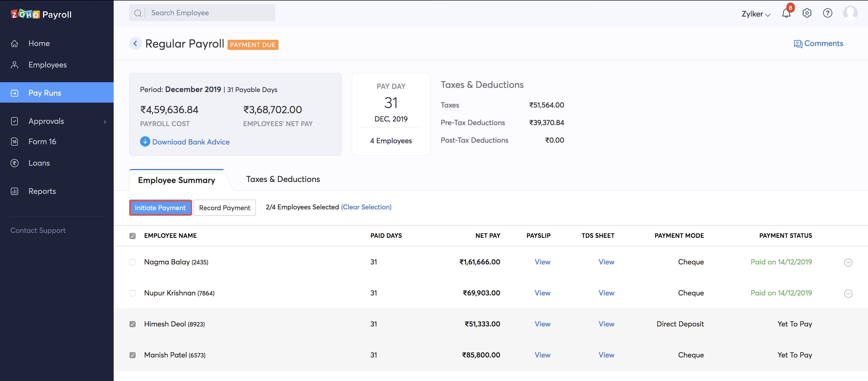868x381 pixels.
Task: Open more options for Nagma Balay row
Action: click(x=848, y=262)
